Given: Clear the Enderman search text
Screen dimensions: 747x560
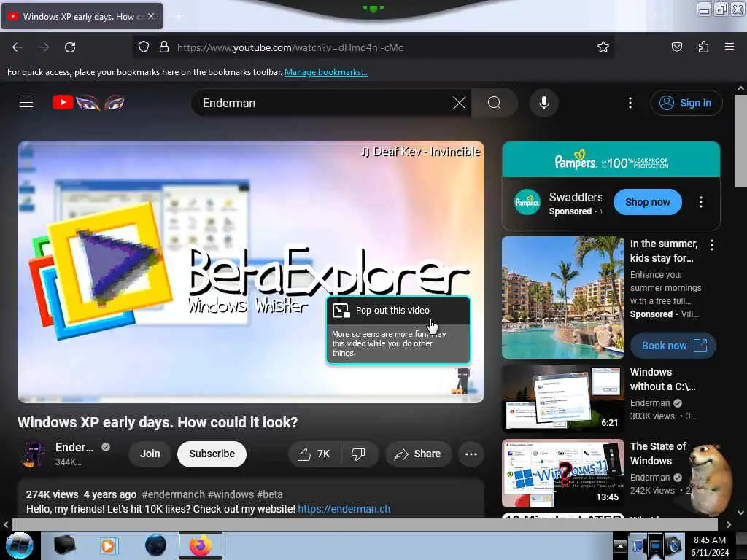Looking at the screenshot, I should 460,103.
